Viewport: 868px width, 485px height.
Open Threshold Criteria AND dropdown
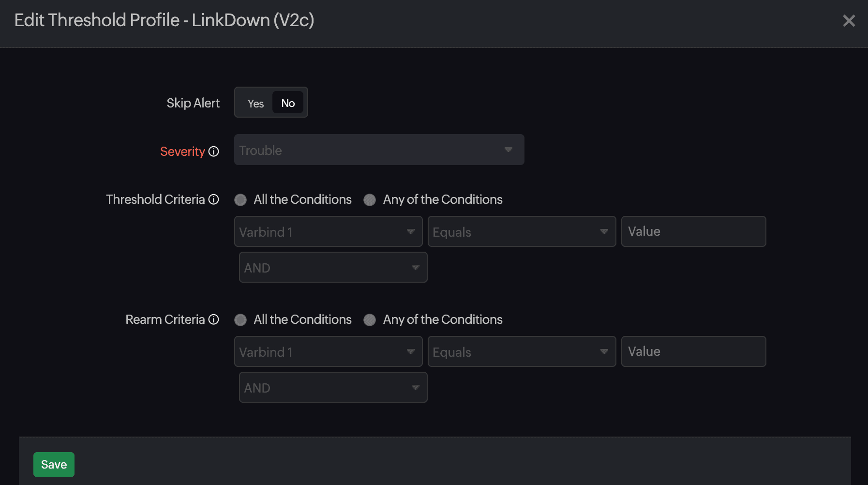(x=333, y=268)
